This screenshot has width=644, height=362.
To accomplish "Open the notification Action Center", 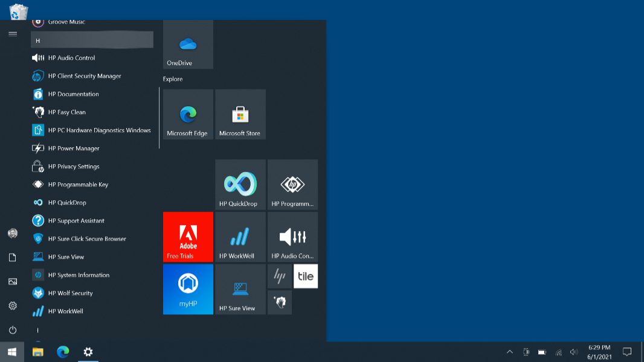I will coord(627,352).
